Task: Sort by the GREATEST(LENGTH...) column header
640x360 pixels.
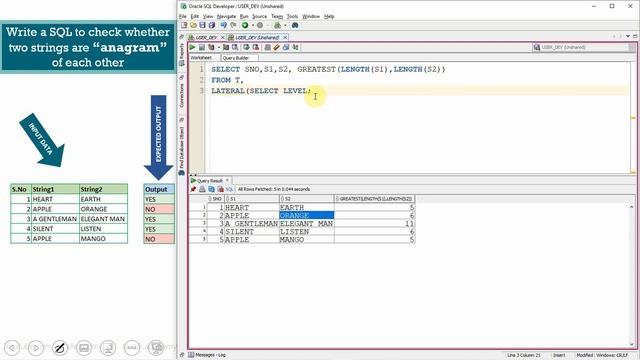Action: coord(374,199)
